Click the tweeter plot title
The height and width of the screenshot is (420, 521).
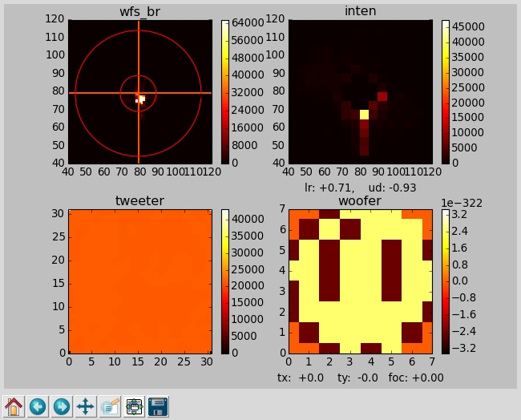(x=140, y=201)
